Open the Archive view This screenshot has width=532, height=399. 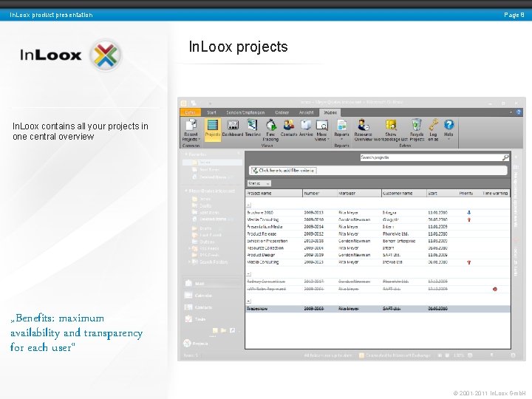[306, 129]
